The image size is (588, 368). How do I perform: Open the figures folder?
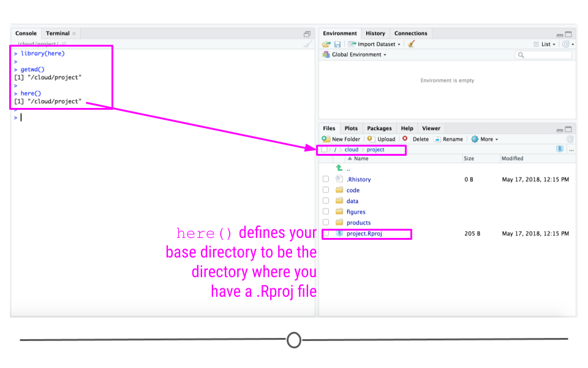coord(355,212)
